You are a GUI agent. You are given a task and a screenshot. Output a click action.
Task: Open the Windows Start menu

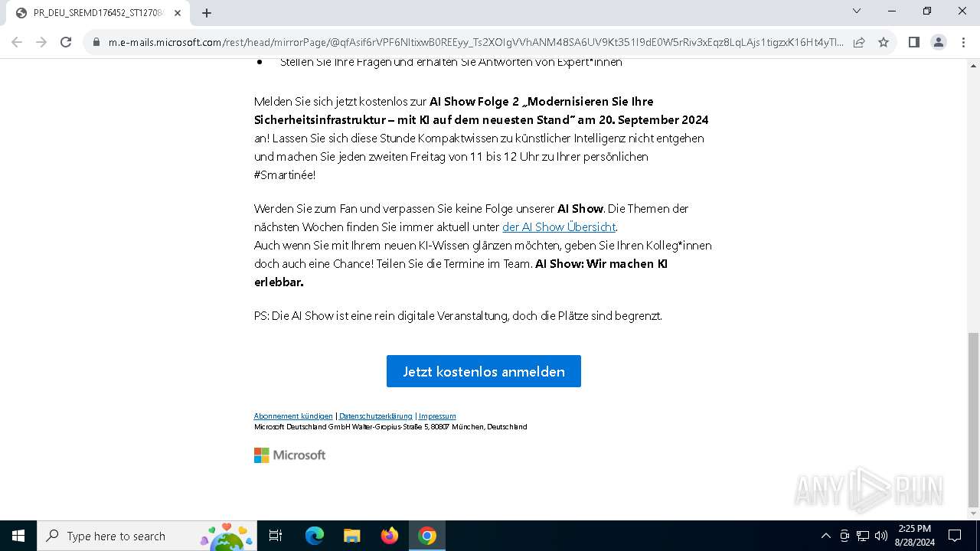18,536
